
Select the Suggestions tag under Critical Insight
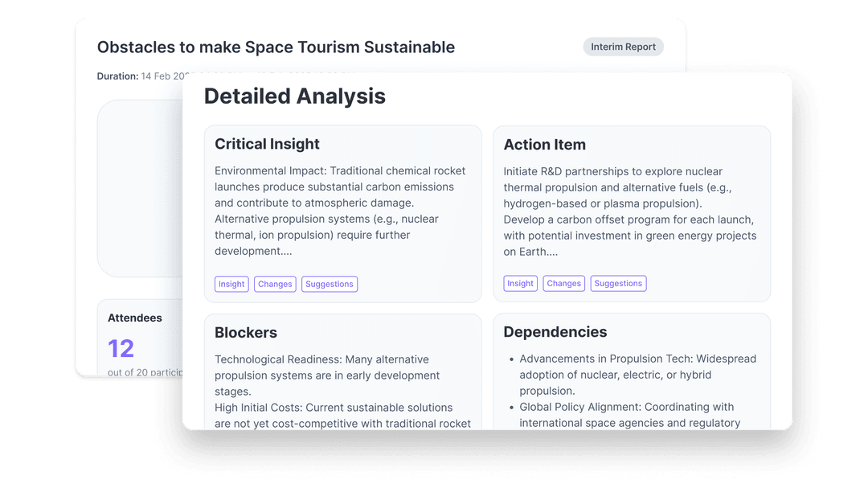[330, 284]
